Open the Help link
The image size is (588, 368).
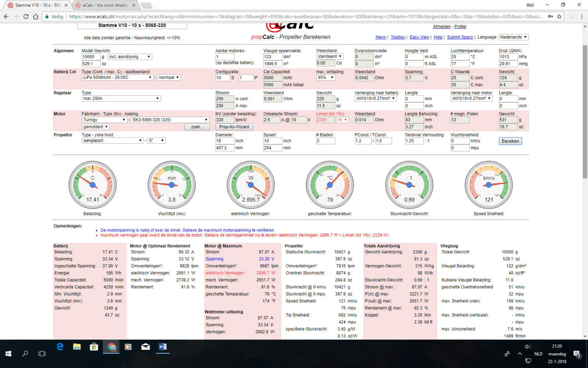coord(438,37)
